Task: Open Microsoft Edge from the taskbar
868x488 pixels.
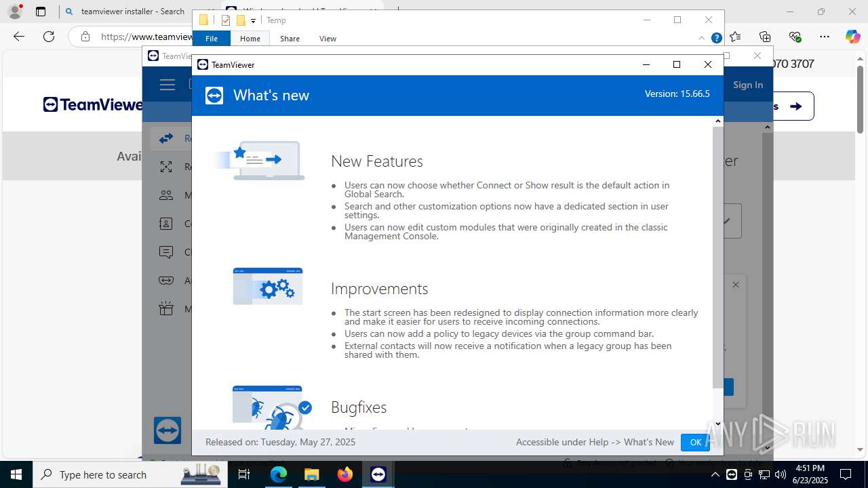Action: pos(279,474)
